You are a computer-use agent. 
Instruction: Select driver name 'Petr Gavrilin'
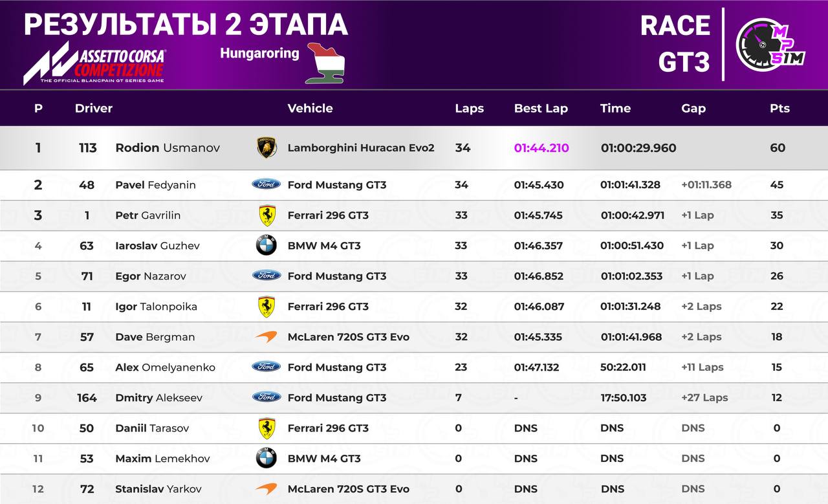click(148, 215)
